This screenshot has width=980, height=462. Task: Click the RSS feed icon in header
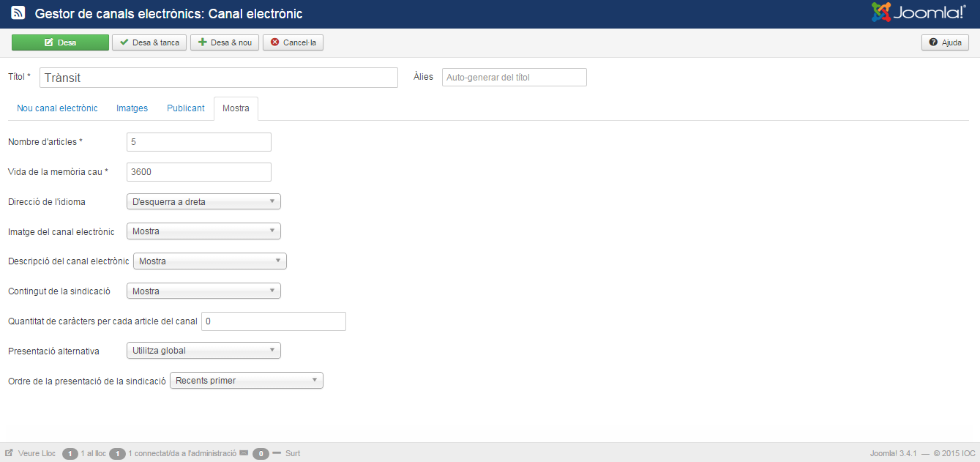[18, 14]
